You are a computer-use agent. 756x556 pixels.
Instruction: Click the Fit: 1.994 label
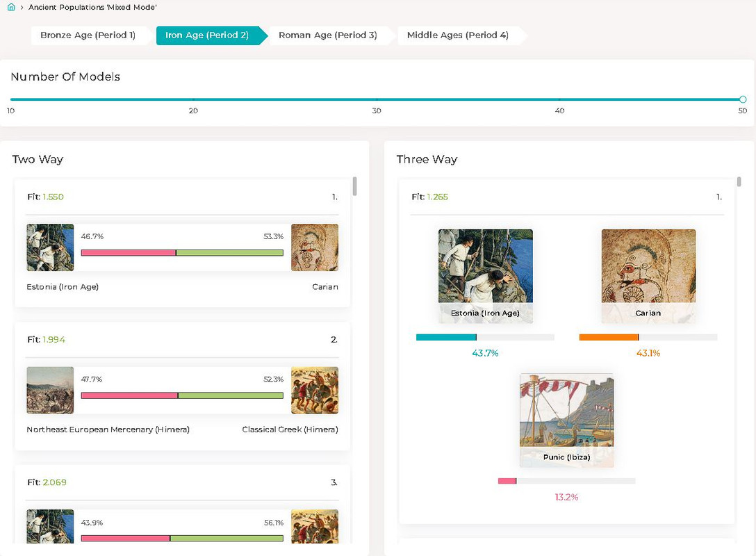47,339
